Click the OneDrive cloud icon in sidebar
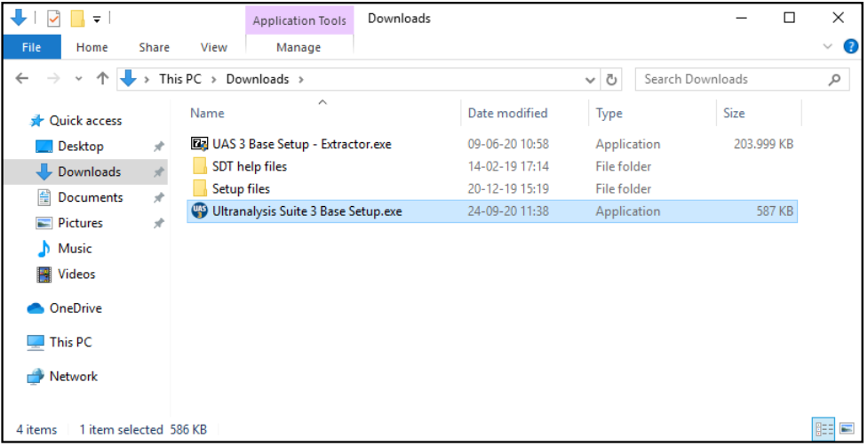Screen dimensions: 868x446 pyautogui.click(x=36, y=308)
